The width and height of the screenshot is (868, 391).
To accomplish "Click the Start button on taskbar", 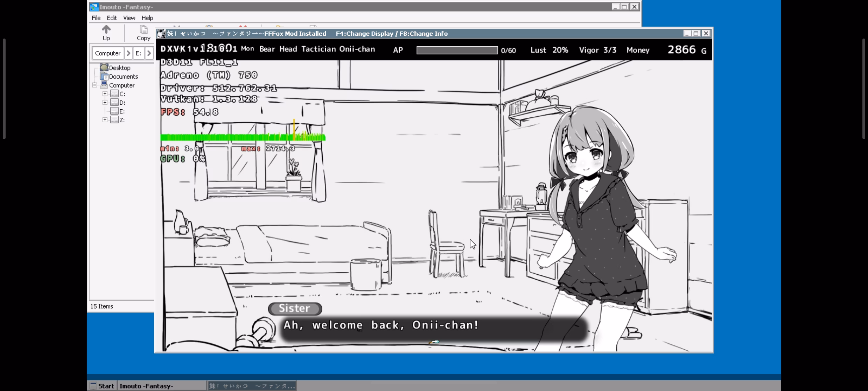I will point(102,386).
